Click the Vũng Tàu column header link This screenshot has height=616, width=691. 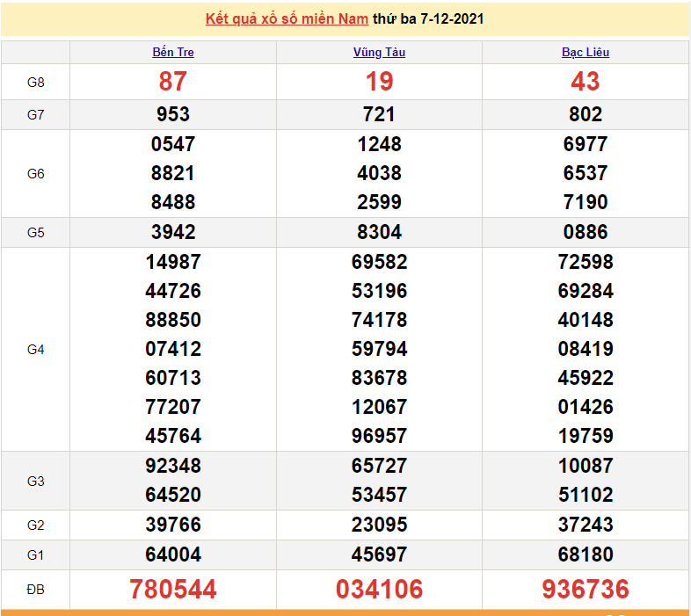[379, 53]
